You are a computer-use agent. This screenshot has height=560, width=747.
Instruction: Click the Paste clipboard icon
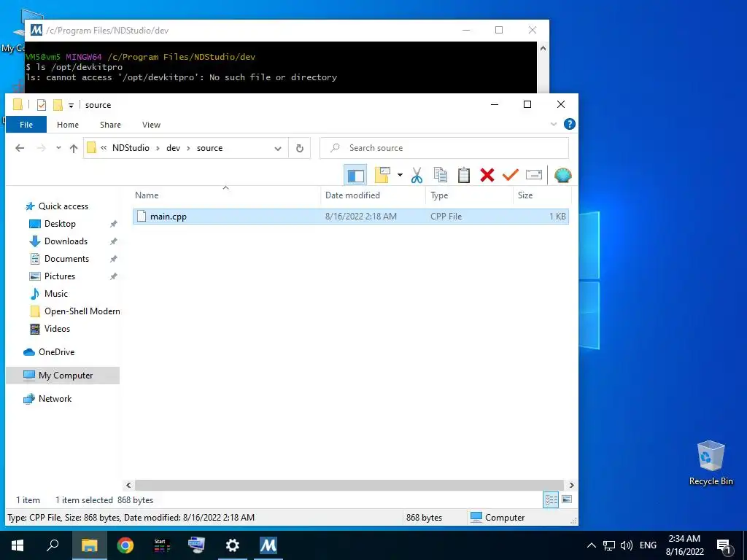pos(463,175)
